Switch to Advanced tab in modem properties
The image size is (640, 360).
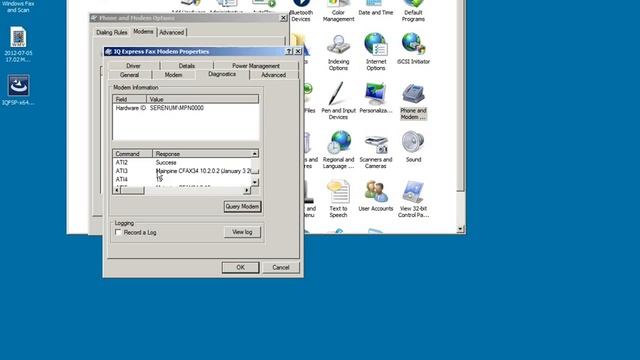pos(273,75)
